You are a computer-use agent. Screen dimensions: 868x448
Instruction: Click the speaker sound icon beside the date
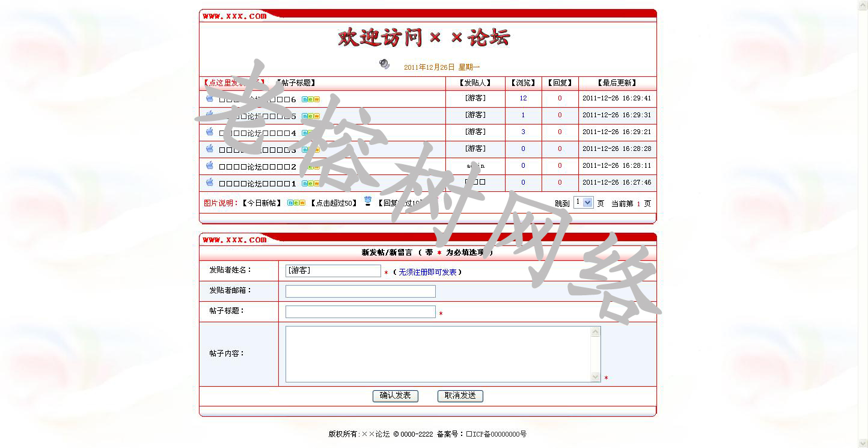tap(384, 64)
